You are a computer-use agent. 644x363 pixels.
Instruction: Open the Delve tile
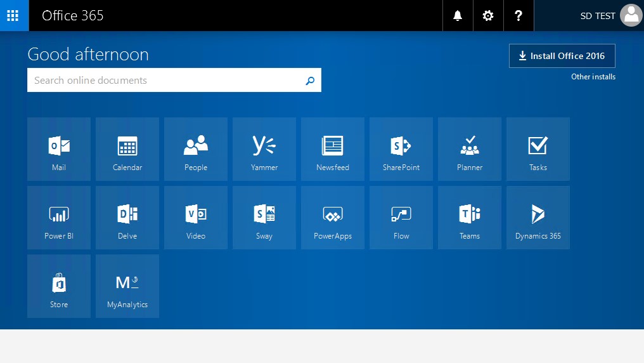[x=127, y=218]
